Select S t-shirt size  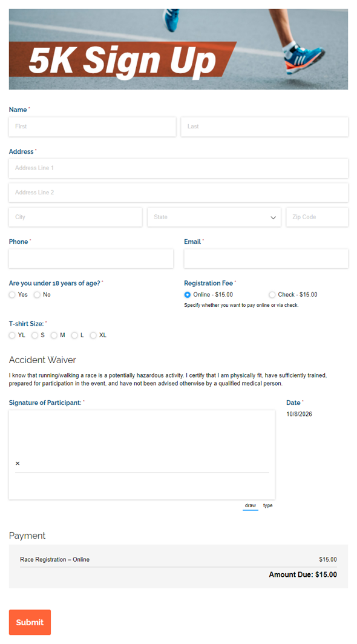click(35, 335)
